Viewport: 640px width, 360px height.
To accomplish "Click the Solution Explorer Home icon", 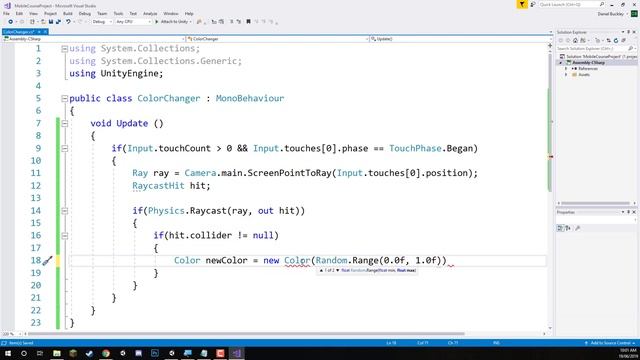I will click(x=576, y=40).
